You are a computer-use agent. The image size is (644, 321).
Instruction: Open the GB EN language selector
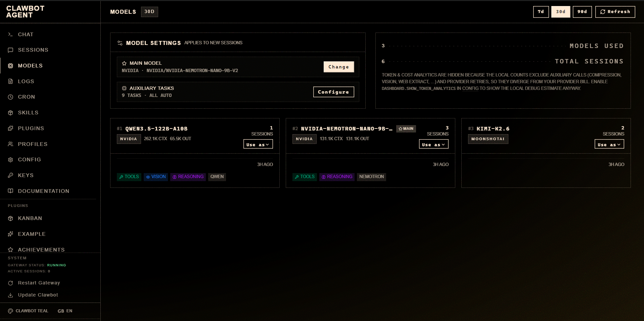(65, 311)
